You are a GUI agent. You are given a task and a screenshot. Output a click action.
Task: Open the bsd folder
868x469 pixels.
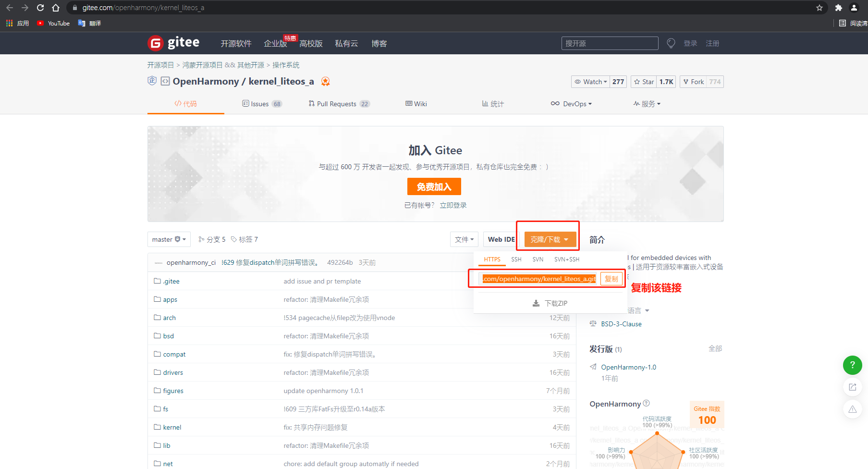pyautogui.click(x=168, y=336)
